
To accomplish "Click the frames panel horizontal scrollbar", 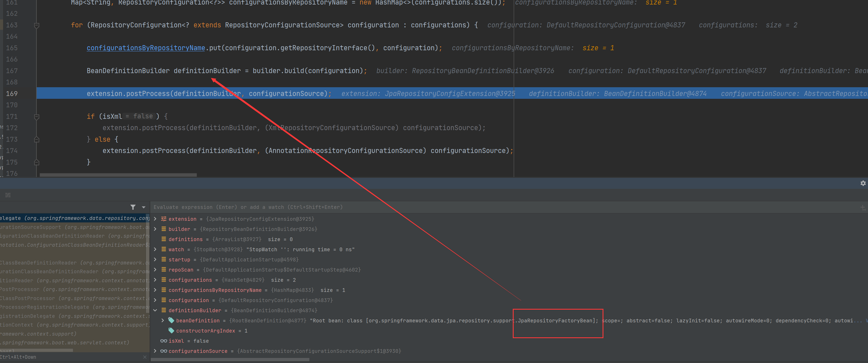I will pos(36,351).
